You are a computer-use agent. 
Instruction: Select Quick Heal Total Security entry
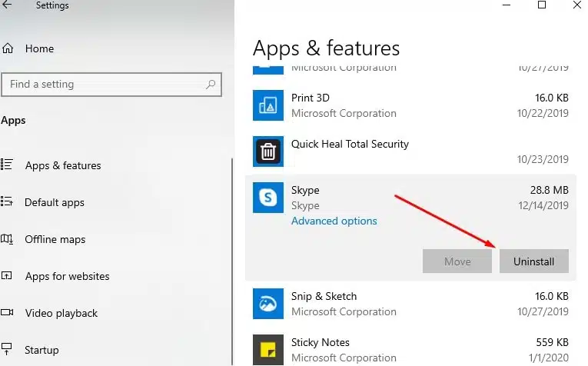(x=410, y=151)
